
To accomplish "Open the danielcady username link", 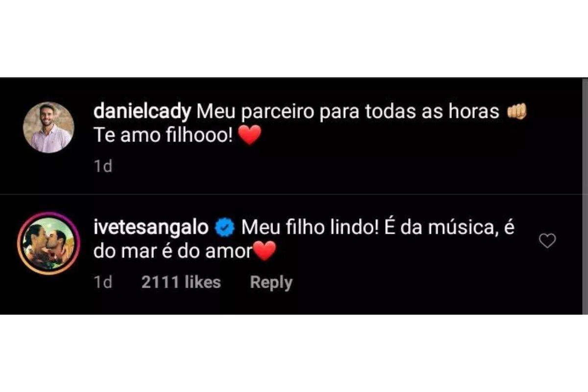I will [142, 113].
